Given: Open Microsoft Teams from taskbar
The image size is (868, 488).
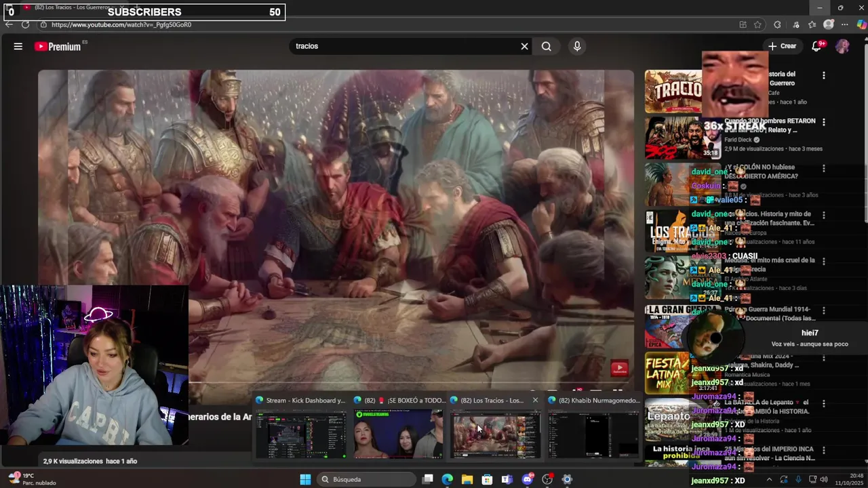Looking at the screenshot, I should [507, 479].
